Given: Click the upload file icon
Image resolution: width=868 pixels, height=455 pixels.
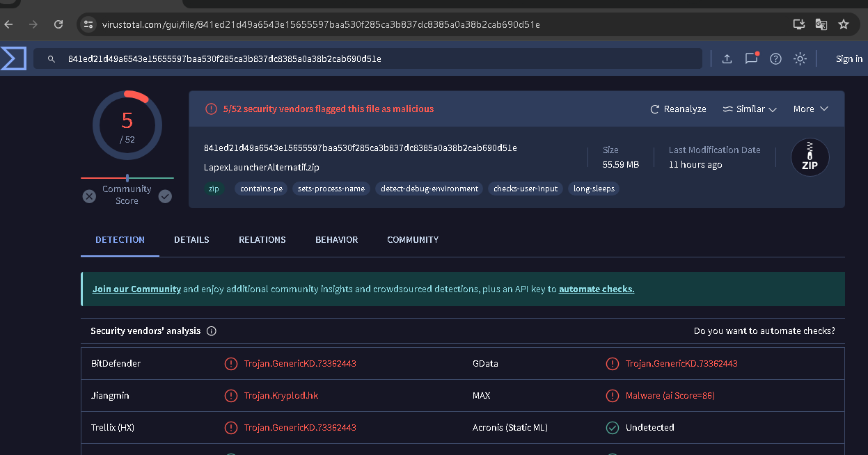Looking at the screenshot, I should click(x=727, y=59).
